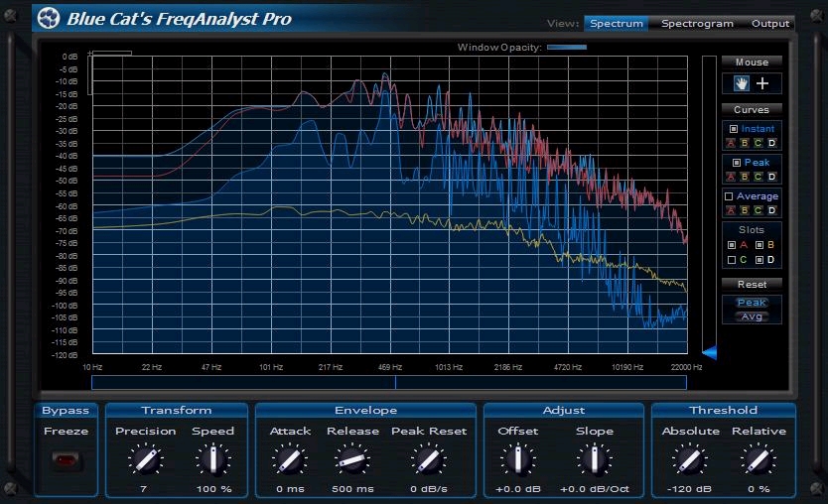The height and width of the screenshot is (504, 828).
Task: Click the '22000 Hz' frequency axis label
Action: pos(686,367)
